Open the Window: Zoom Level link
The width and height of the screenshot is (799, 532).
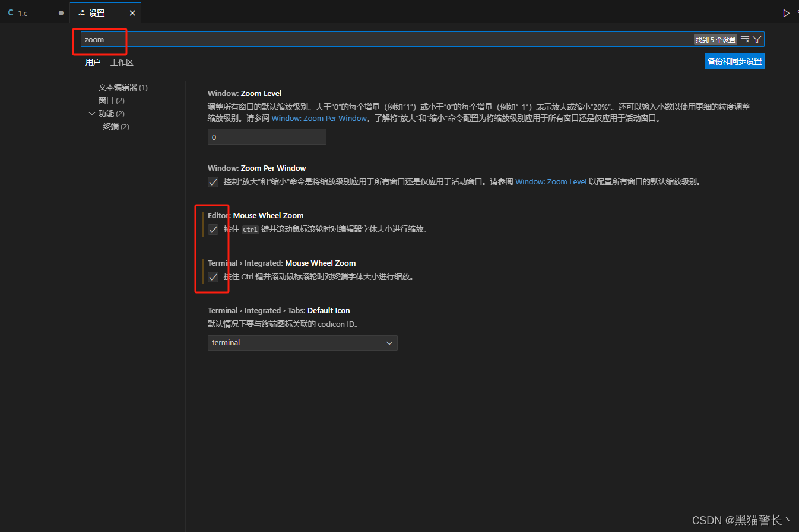coord(551,182)
